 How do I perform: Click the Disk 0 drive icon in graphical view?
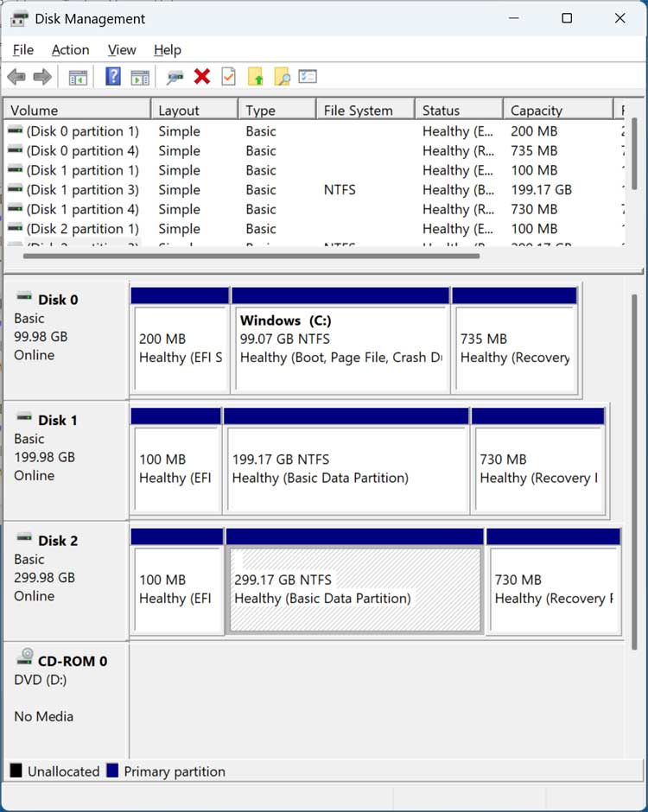[x=24, y=297]
